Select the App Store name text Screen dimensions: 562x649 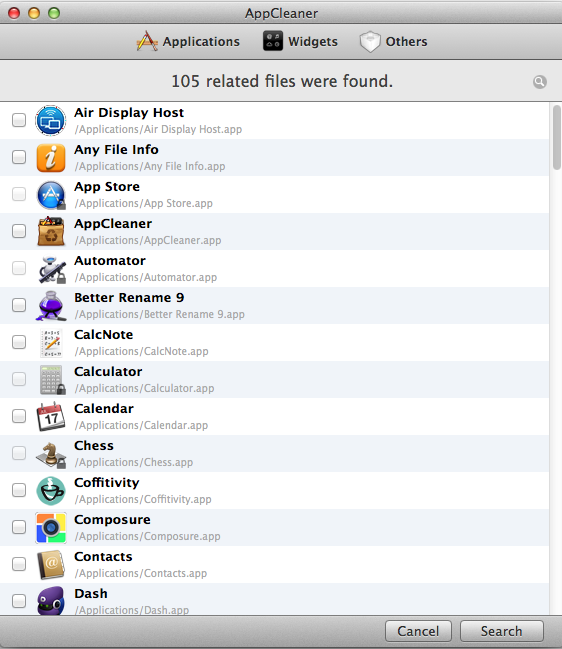tap(107, 187)
